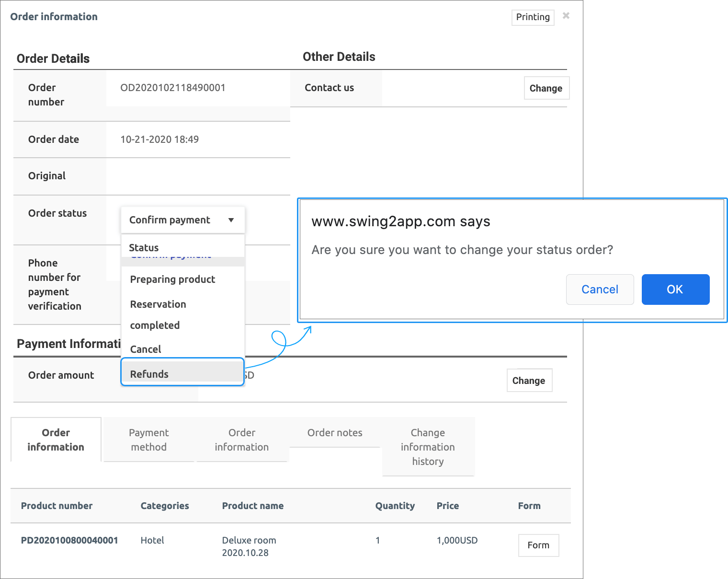Open the Change information history tab
Image resolution: width=728 pixels, height=579 pixels.
pyautogui.click(x=428, y=447)
